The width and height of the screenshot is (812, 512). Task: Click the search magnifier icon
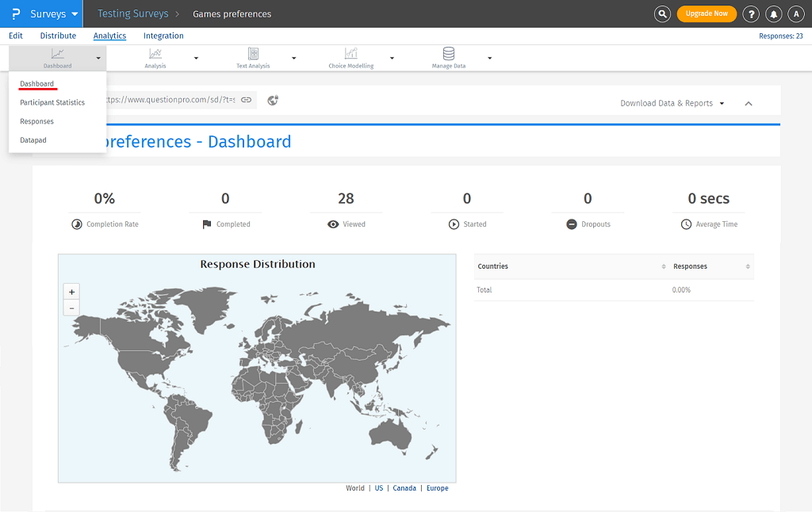(x=662, y=14)
